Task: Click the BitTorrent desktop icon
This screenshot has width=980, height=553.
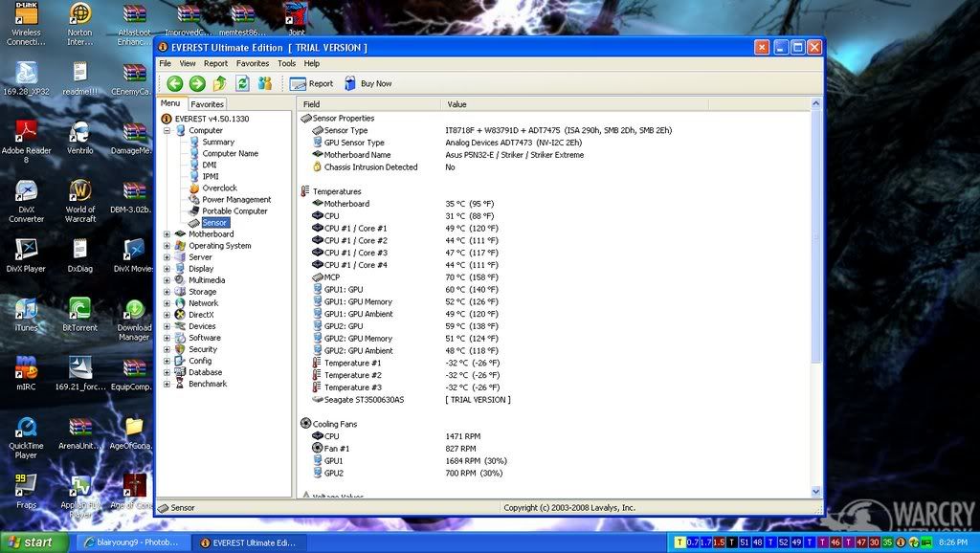Action: pos(80,315)
